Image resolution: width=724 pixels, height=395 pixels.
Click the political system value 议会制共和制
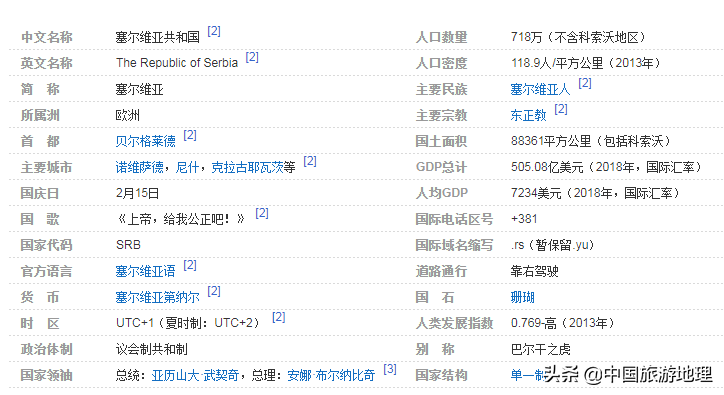(151, 349)
